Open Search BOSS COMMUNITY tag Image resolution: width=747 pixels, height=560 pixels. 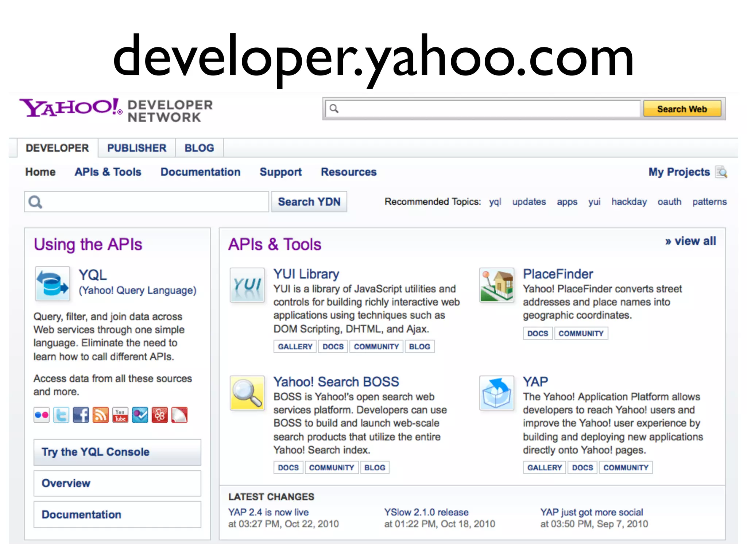(332, 467)
